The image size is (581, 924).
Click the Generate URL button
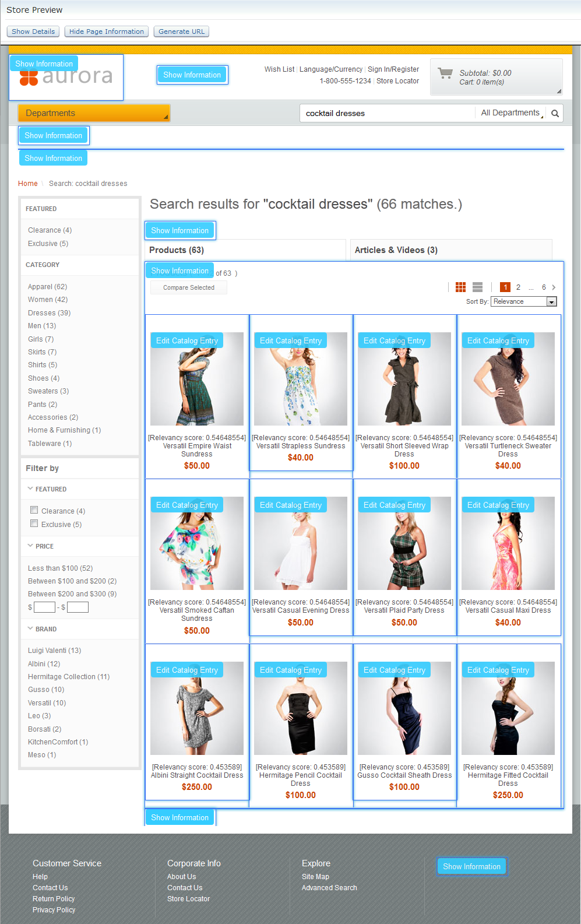pyautogui.click(x=181, y=31)
